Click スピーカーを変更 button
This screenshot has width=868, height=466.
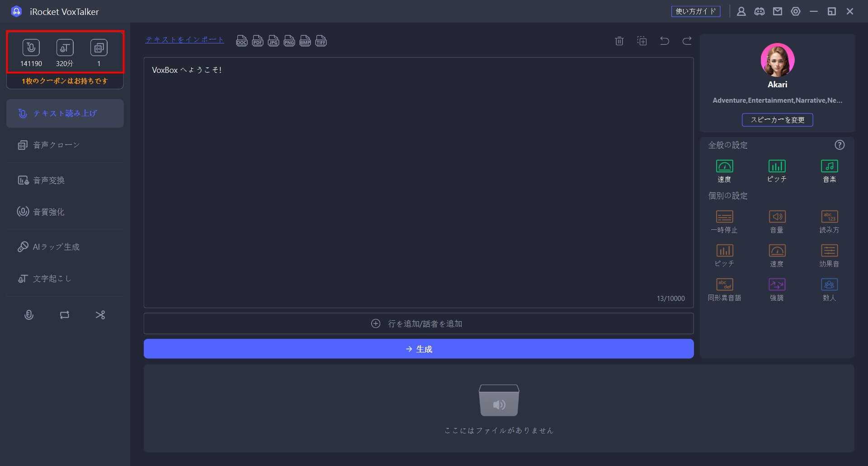click(x=778, y=120)
